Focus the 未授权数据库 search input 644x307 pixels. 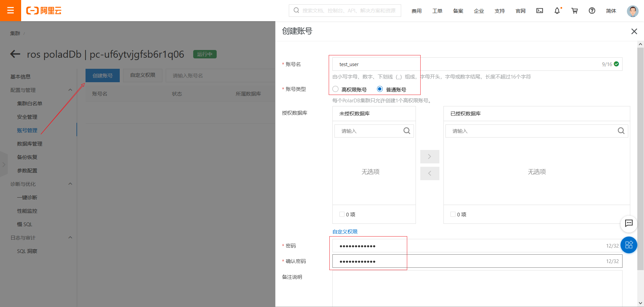(x=374, y=131)
